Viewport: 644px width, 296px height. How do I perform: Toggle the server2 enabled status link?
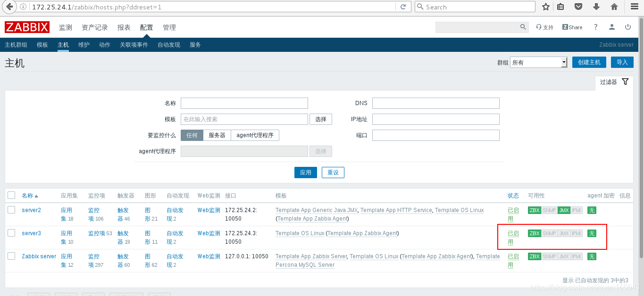tap(513, 214)
